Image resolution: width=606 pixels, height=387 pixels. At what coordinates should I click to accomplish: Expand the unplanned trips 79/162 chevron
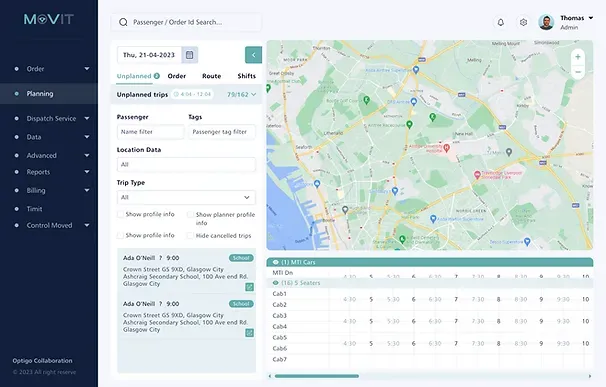click(254, 94)
